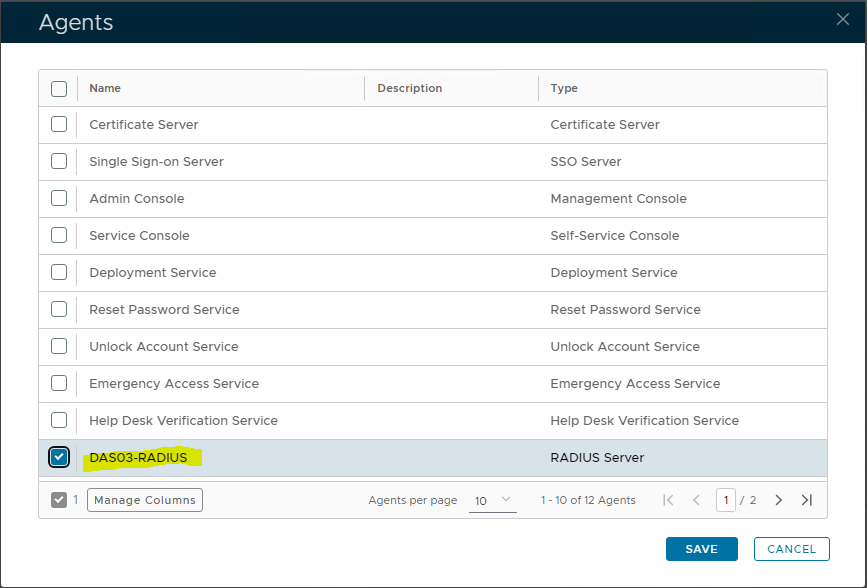Screen dimensions: 867x588
Task: Check the Certificate Server checkbox
Action: (59, 125)
